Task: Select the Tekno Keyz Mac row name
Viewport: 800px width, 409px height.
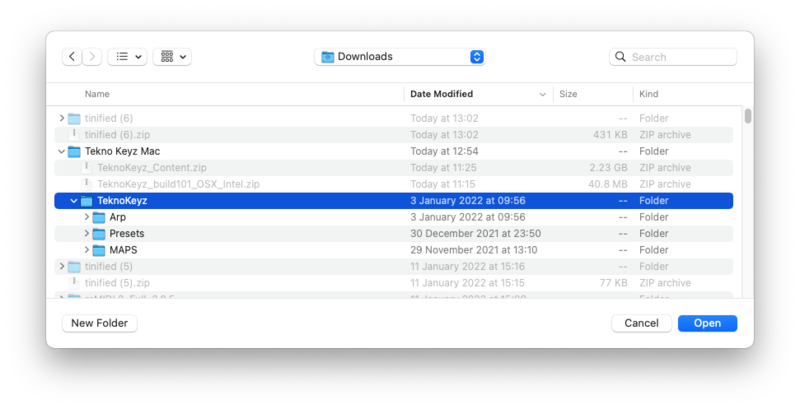Action: pos(122,151)
